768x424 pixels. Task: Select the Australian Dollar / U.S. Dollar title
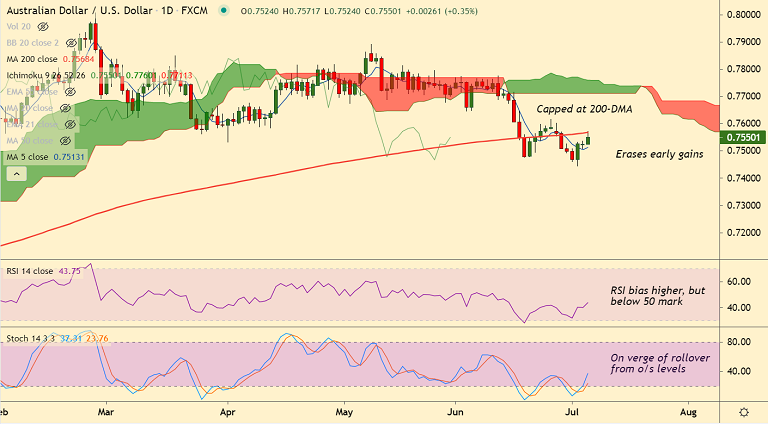pos(79,10)
